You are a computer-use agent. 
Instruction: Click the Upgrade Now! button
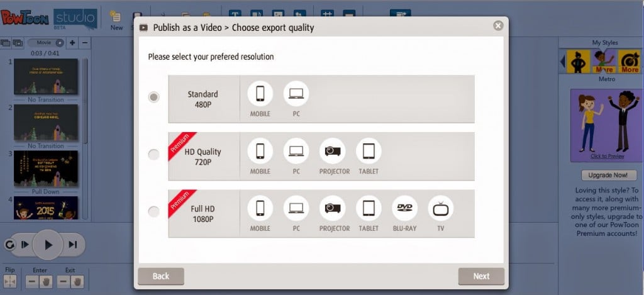tap(604, 175)
